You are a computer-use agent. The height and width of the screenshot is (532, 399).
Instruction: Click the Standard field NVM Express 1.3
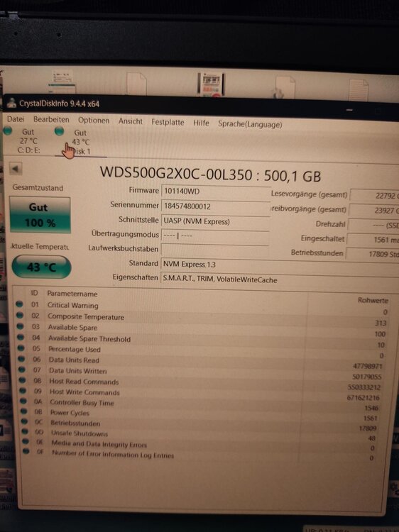tap(280, 265)
